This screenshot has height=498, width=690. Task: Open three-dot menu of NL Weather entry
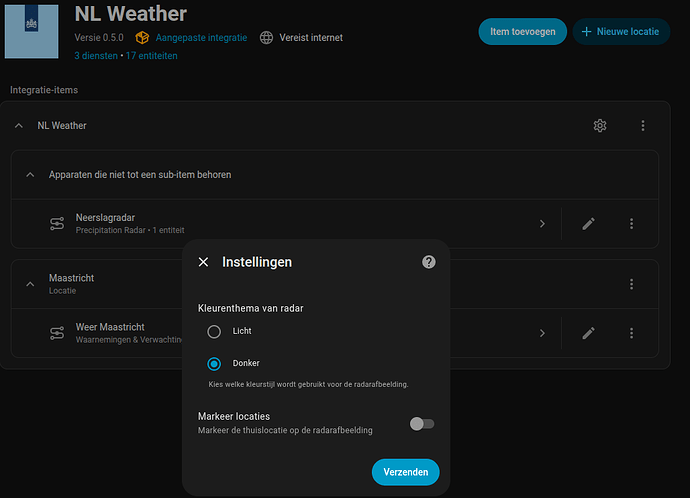(643, 126)
